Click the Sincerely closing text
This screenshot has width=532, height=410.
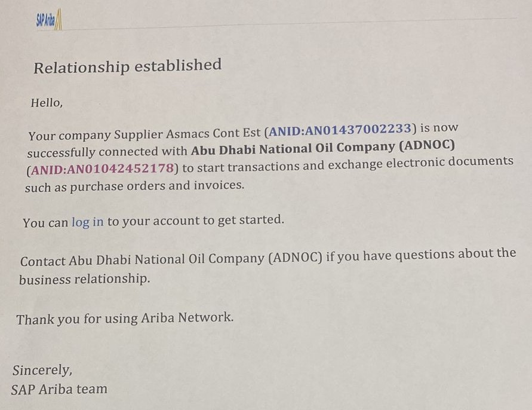(x=42, y=370)
